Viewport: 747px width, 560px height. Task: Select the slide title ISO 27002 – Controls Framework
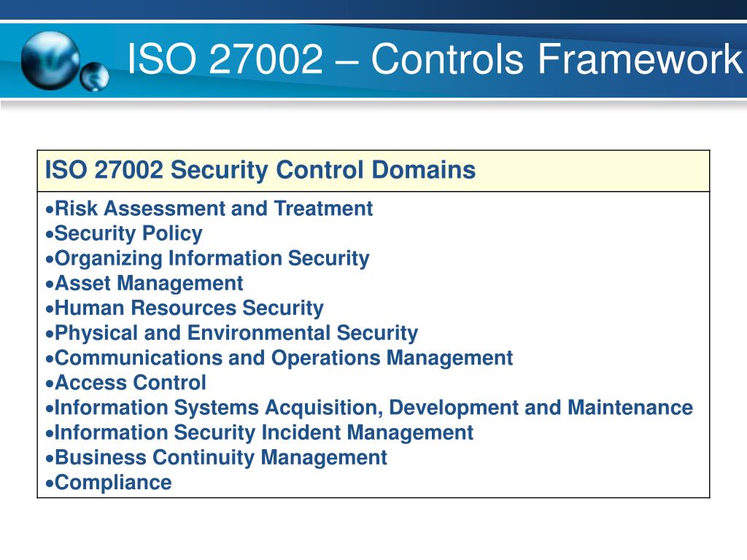tap(435, 58)
